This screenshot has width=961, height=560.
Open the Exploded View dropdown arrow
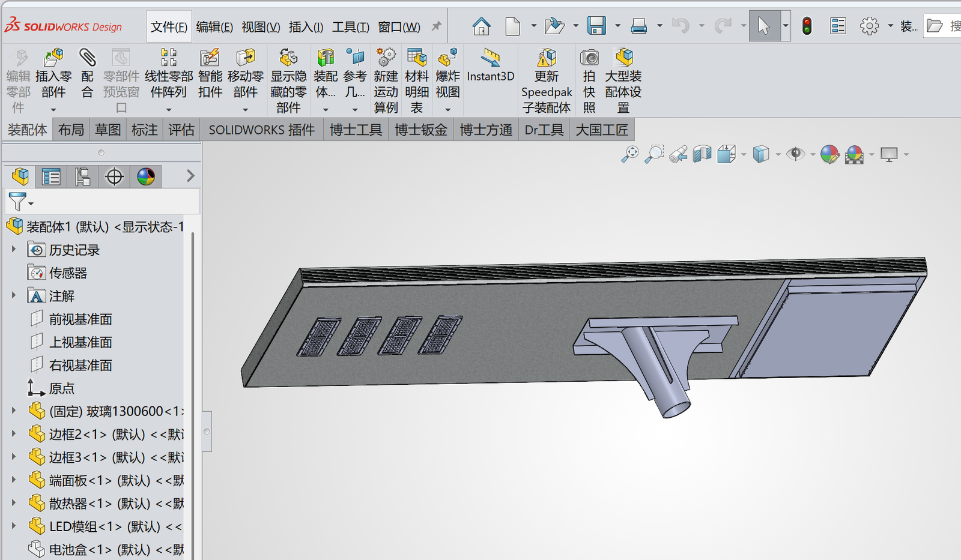tap(447, 110)
